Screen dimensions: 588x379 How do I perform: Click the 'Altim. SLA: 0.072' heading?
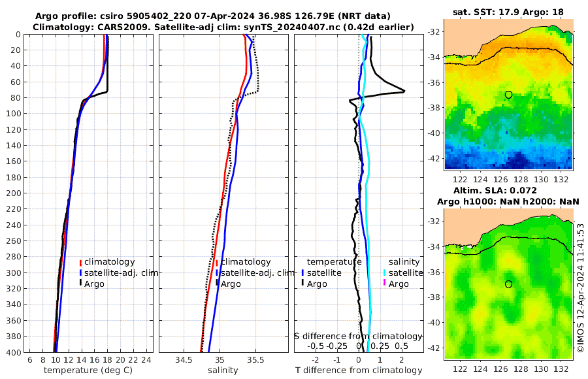[x=495, y=190]
